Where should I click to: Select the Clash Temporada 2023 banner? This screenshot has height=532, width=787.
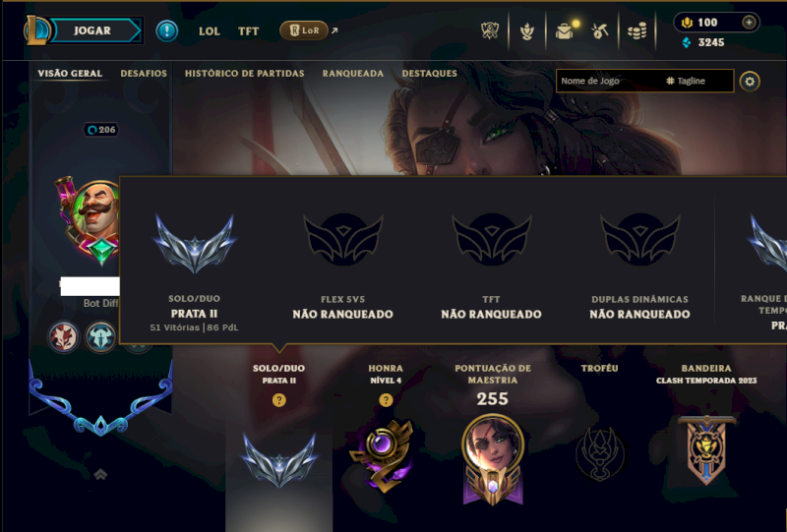point(706,449)
